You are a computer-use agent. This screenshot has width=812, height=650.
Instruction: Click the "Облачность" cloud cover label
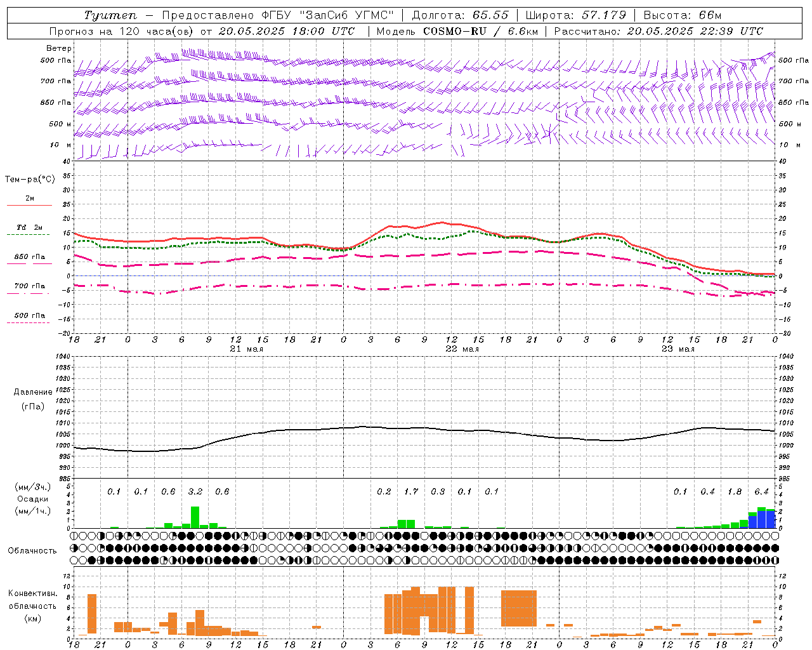[32, 550]
